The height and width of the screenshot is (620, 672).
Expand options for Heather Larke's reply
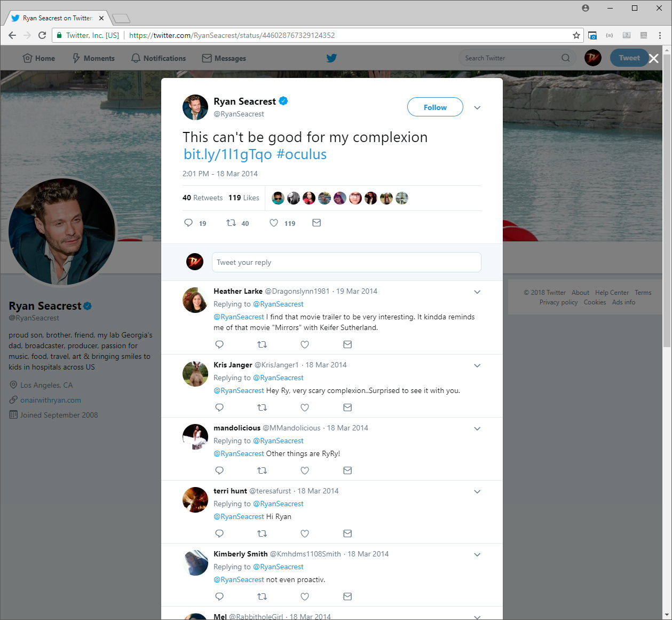[x=477, y=292]
